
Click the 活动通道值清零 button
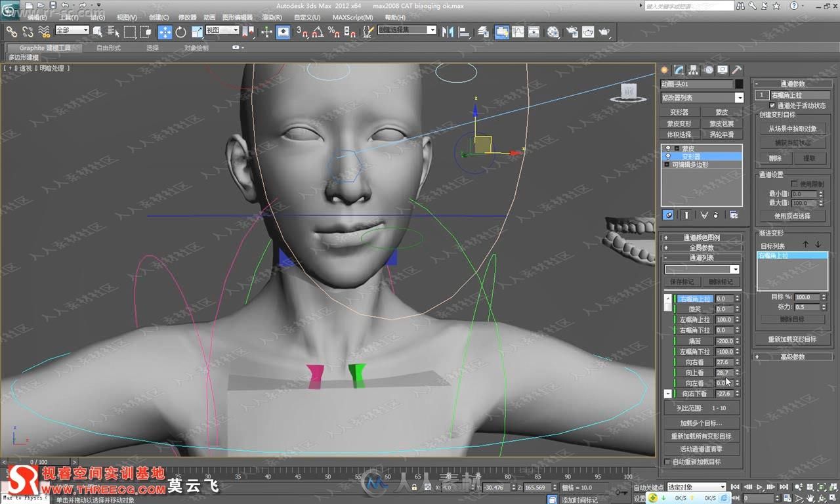[701, 450]
